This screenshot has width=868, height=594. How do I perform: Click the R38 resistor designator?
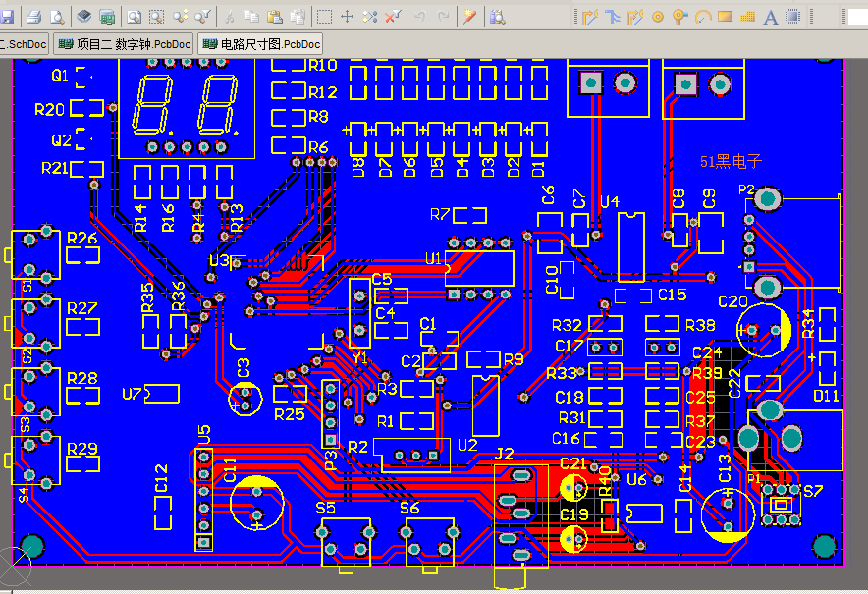(700, 326)
